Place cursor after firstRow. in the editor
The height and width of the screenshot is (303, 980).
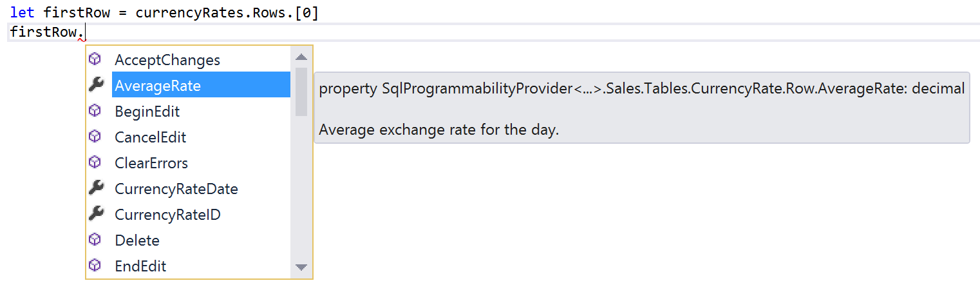pyautogui.click(x=86, y=32)
